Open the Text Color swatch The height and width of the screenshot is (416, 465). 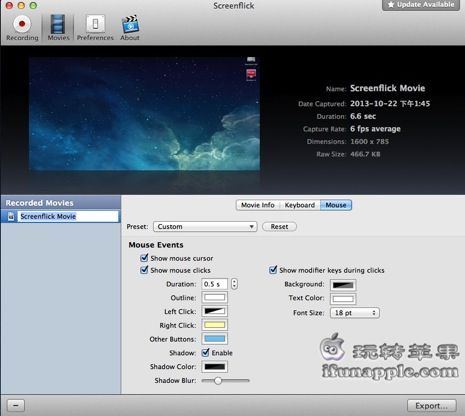click(343, 299)
